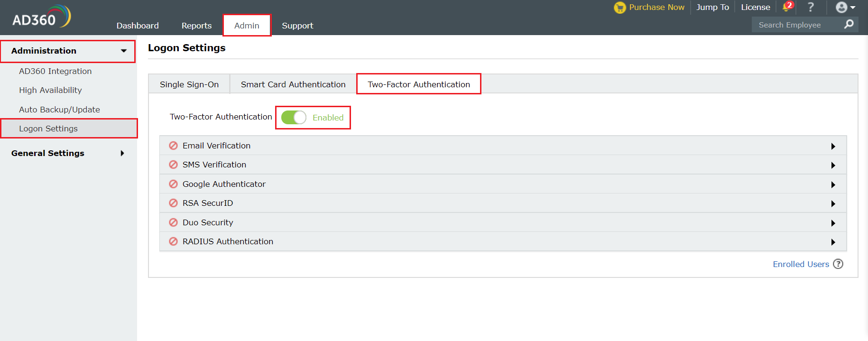The width and height of the screenshot is (868, 341).
Task: Open AD360 Integration in sidebar
Action: [x=55, y=71]
